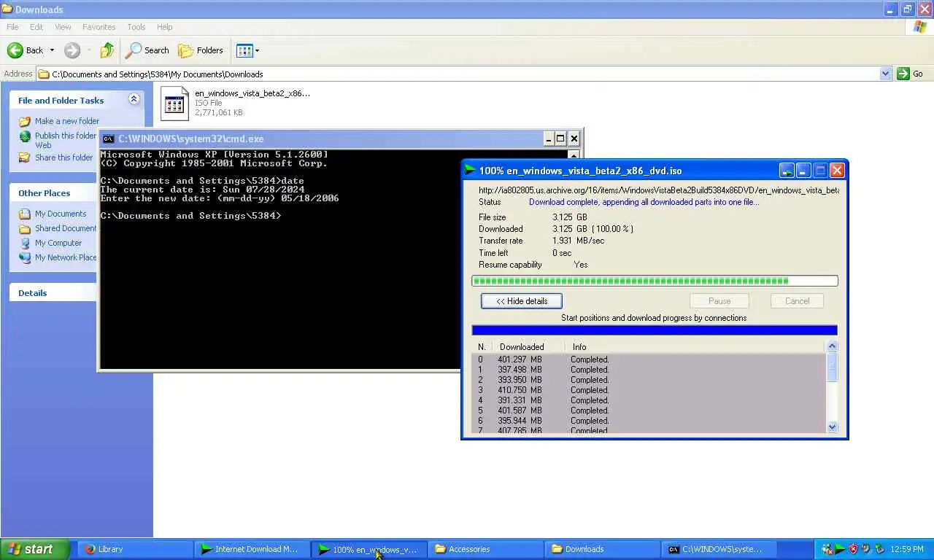Click the Details panel header
Viewport: 934px width, 560px height.
[x=53, y=292]
